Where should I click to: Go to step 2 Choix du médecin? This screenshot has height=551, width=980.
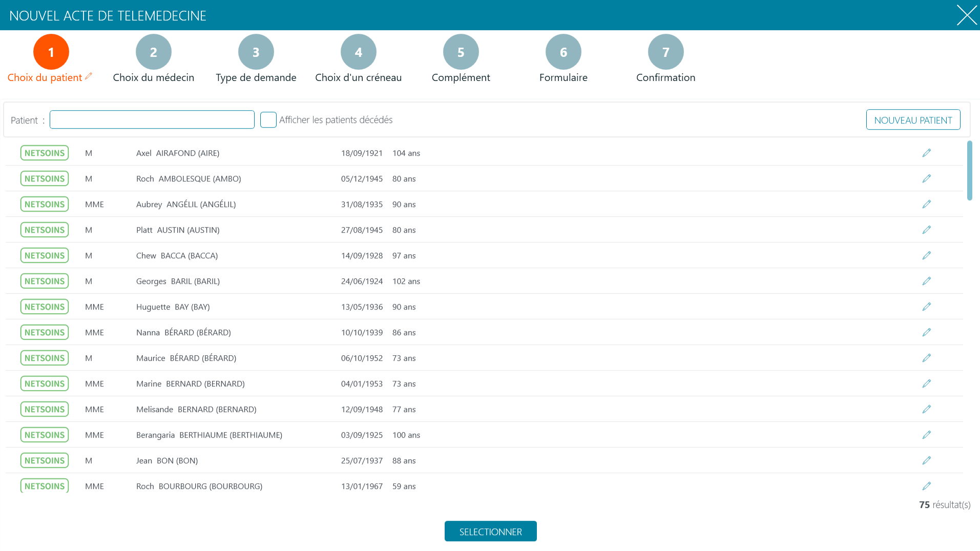pos(154,52)
